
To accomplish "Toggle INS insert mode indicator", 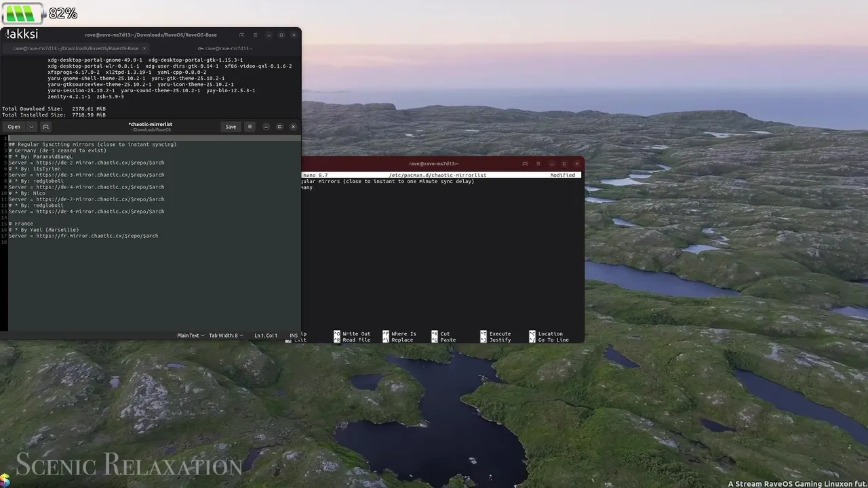I will [x=293, y=335].
